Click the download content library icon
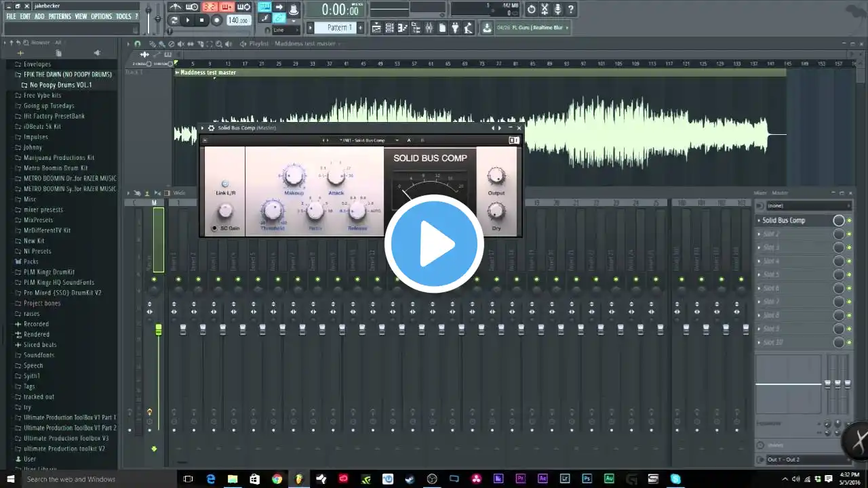The width and height of the screenshot is (868, 488). click(487, 28)
